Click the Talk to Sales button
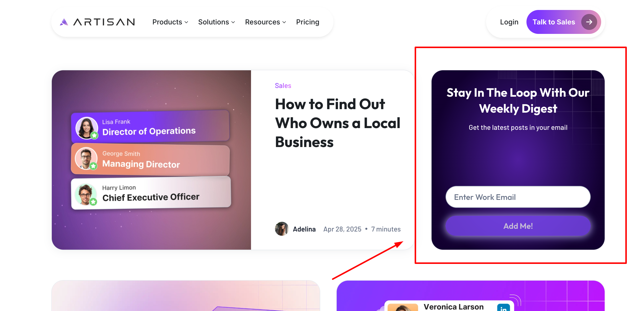644x311 pixels. (564, 22)
